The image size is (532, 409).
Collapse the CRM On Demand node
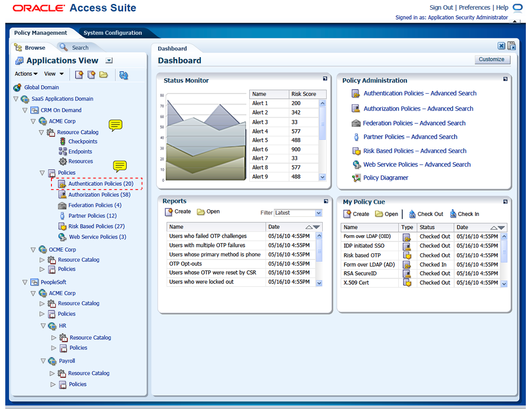pyautogui.click(x=25, y=110)
